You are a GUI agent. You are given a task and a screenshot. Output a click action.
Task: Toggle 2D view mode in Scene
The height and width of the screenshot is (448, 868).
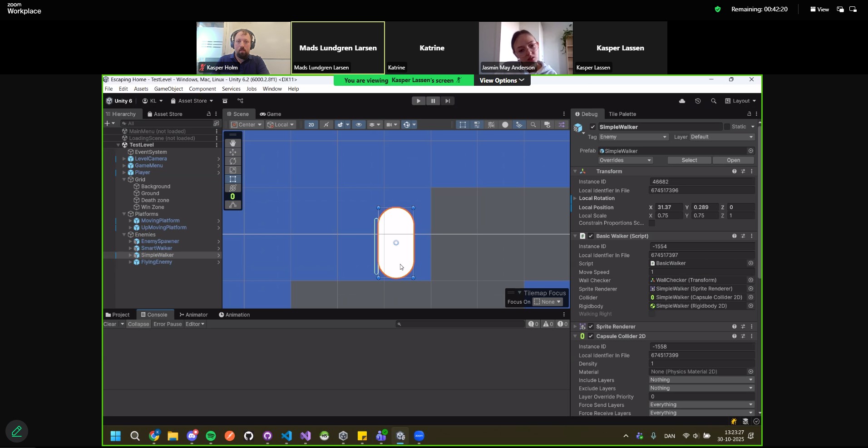311,125
